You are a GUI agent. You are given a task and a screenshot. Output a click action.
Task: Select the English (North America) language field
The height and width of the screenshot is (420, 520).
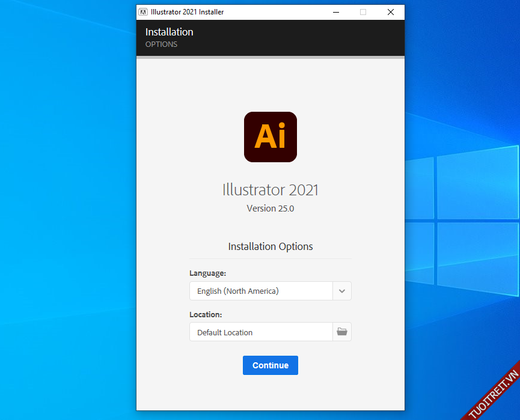(x=261, y=291)
